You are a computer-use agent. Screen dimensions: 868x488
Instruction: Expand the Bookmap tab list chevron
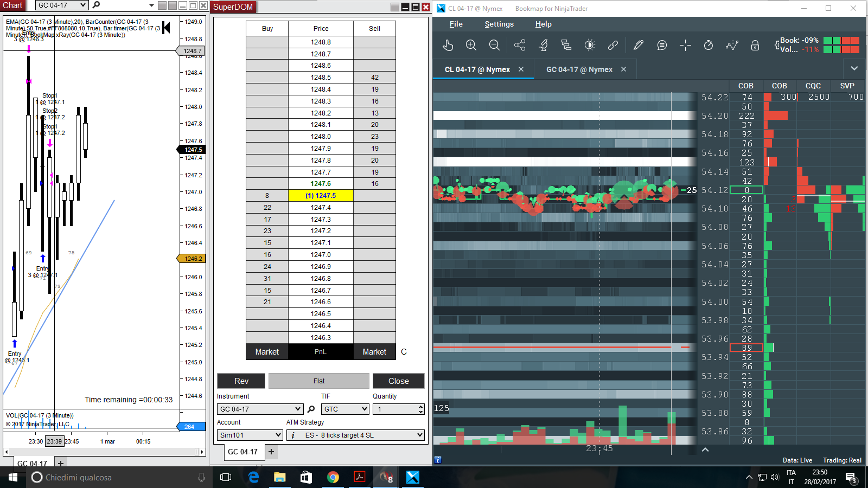(x=854, y=68)
